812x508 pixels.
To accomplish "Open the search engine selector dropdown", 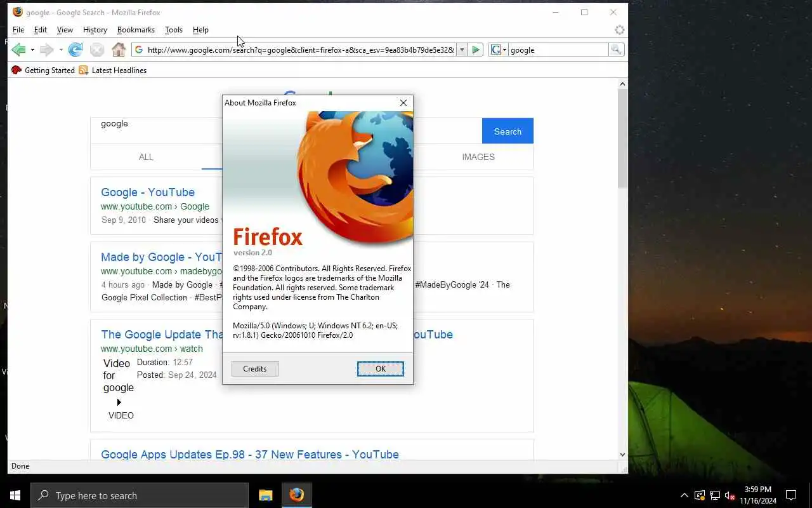I will coord(504,50).
